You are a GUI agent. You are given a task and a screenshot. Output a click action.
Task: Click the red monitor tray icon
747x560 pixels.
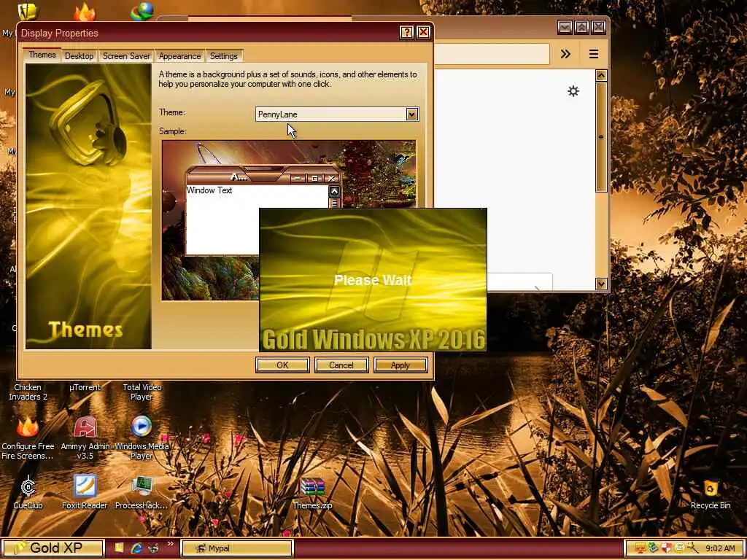click(640, 548)
